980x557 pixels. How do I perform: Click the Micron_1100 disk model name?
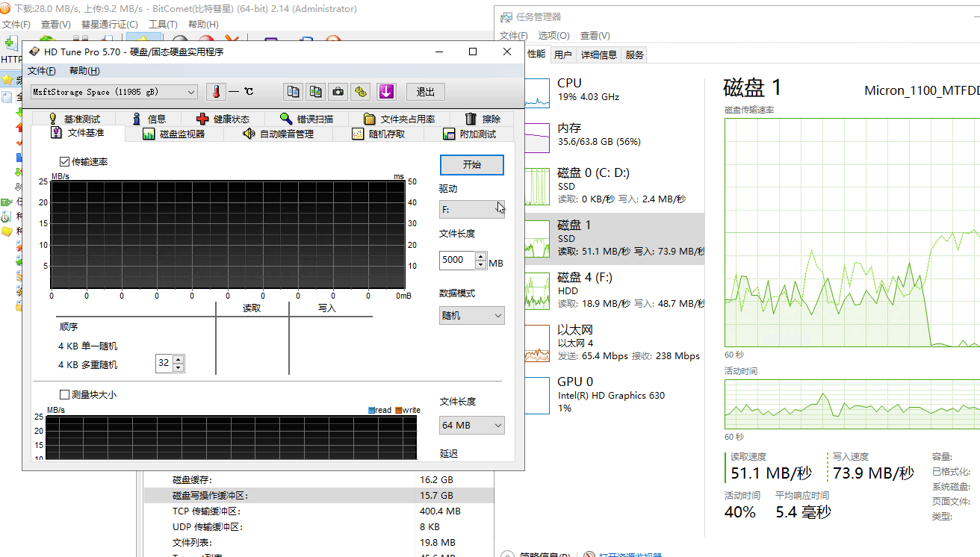922,91
